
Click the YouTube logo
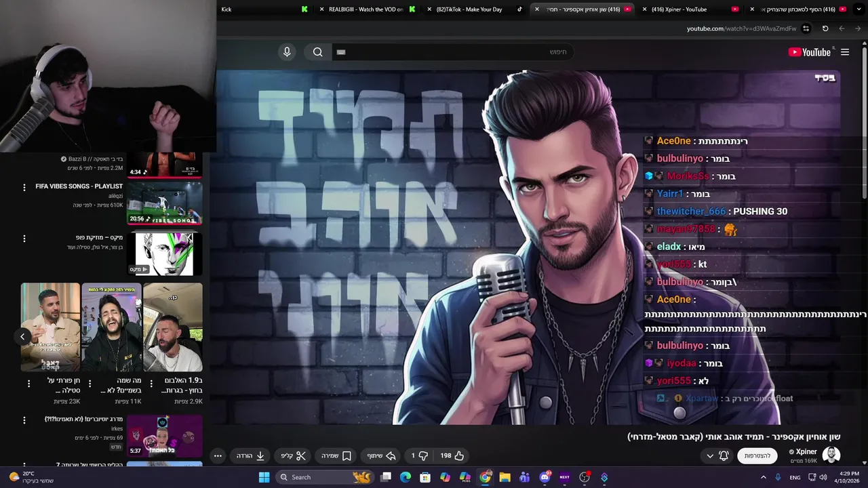click(809, 52)
